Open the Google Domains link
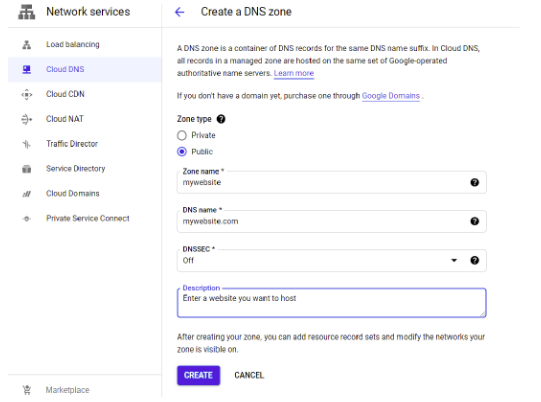The height and width of the screenshot is (402, 541). [391, 96]
